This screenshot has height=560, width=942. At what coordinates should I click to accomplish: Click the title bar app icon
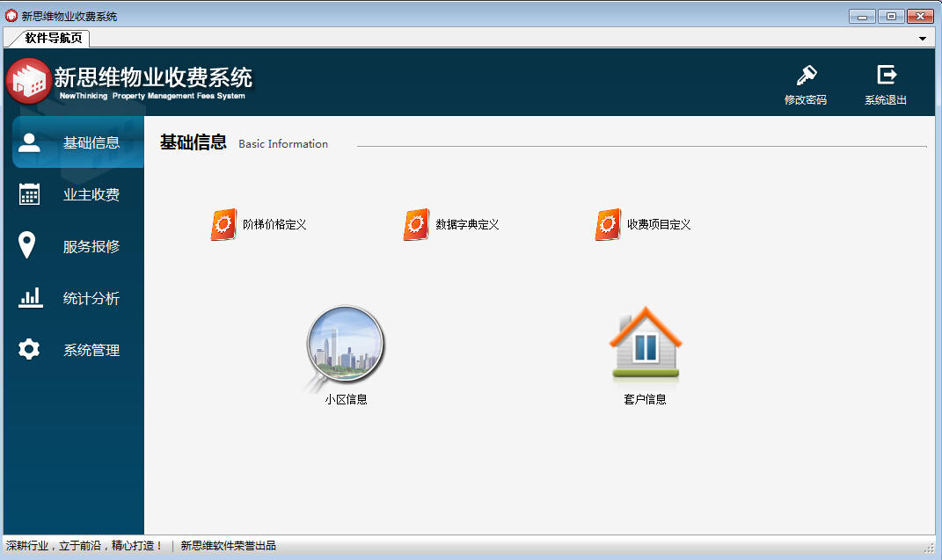click(x=11, y=16)
